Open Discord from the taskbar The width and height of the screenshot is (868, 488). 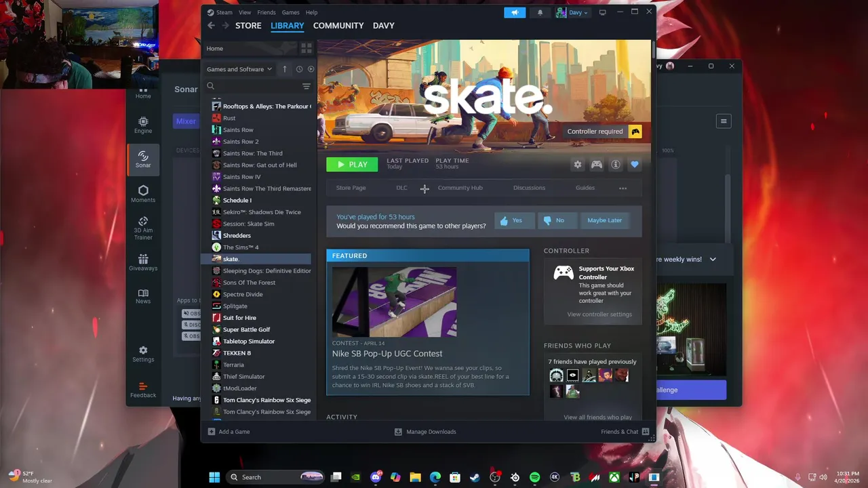pos(376,477)
